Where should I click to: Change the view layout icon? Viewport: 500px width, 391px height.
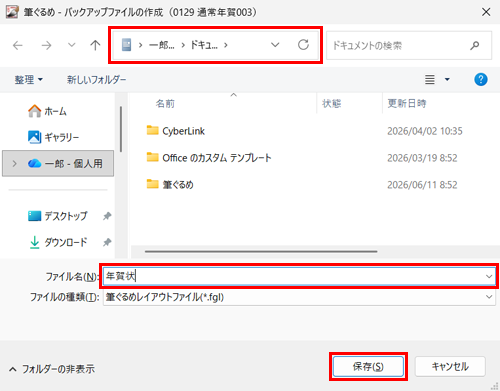click(430, 79)
